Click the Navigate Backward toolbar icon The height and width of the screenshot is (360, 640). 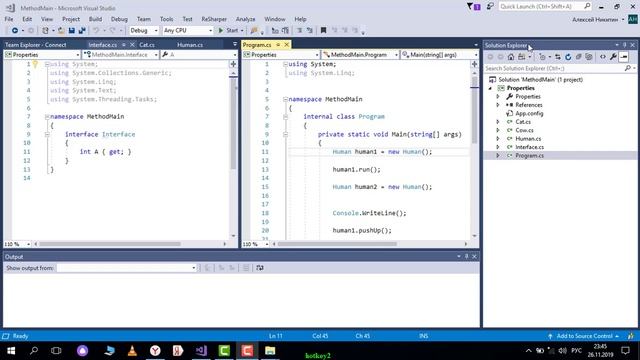(x=15, y=31)
